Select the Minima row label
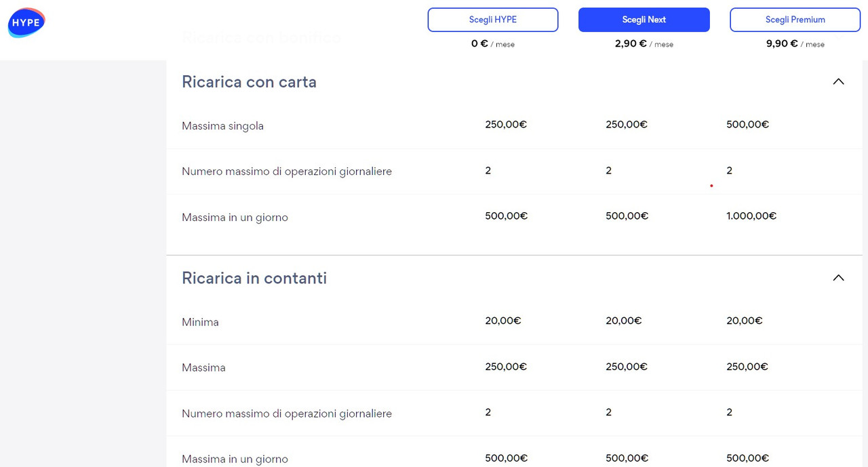Screen dimensions: 868x467 (x=200, y=322)
